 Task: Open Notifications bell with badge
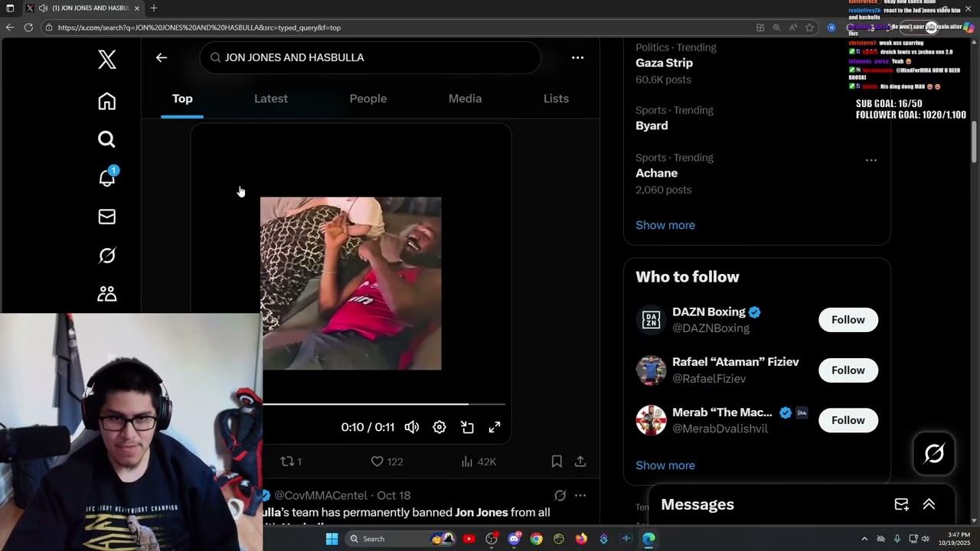[107, 178]
